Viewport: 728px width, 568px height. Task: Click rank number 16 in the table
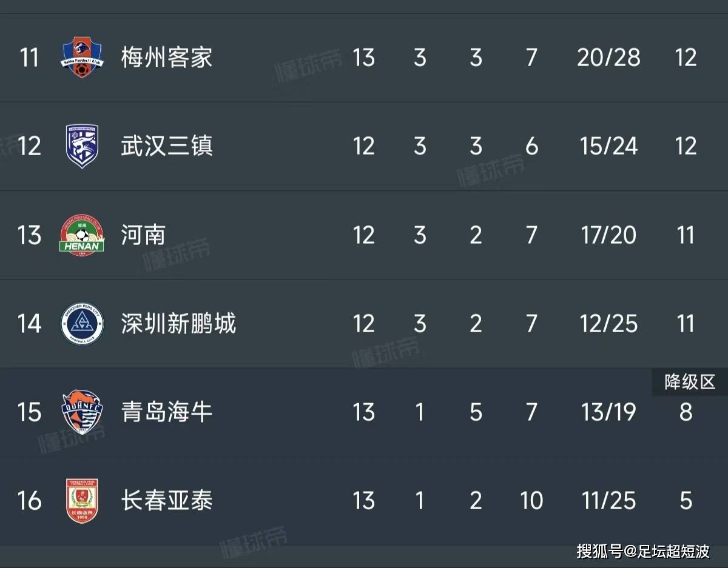click(x=29, y=501)
